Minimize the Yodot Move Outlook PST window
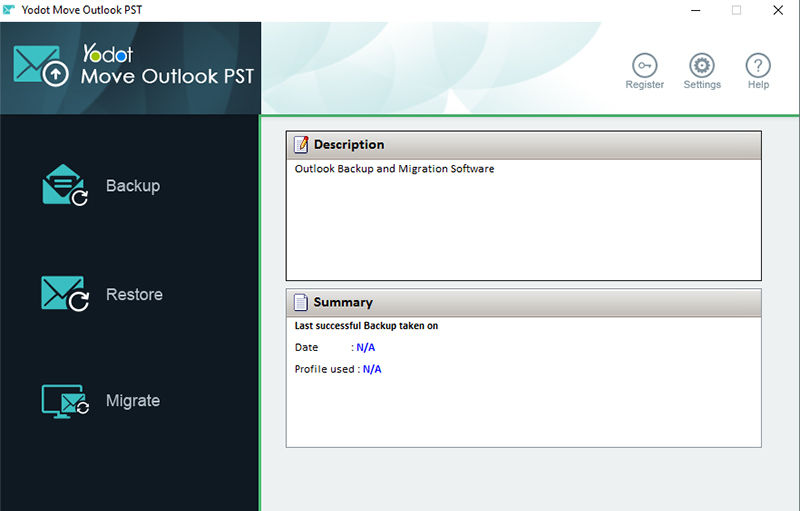The height and width of the screenshot is (511, 800). click(x=695, y=10)
